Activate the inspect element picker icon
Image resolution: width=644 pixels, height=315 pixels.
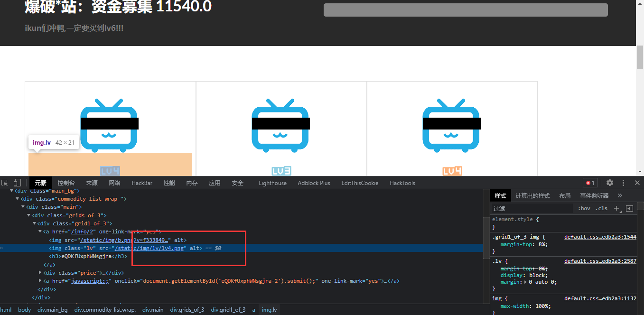click(x=5, y=183)
